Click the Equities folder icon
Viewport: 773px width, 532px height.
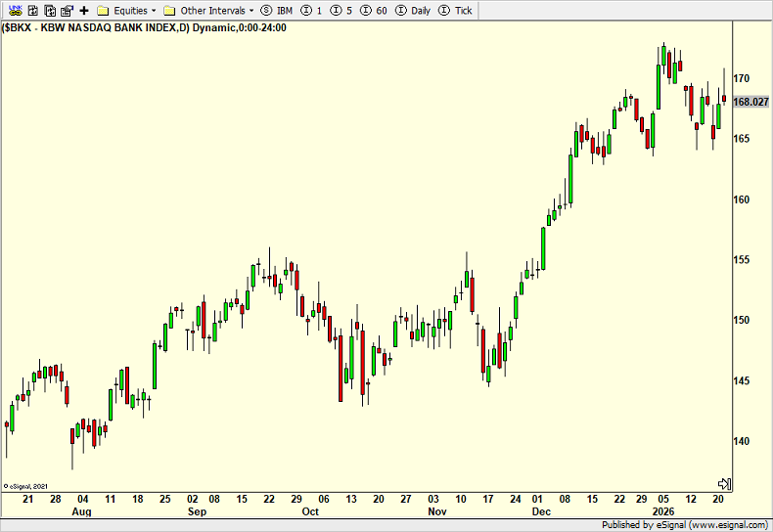pos(103,10)
